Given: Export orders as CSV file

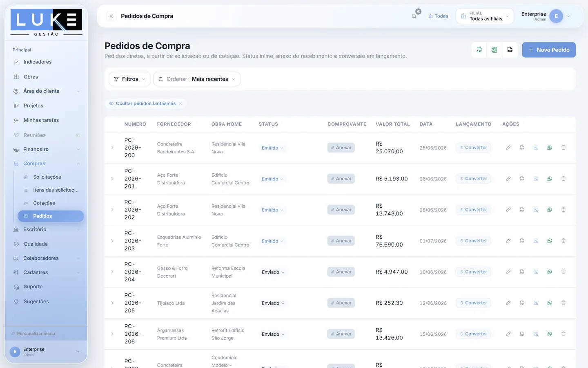Looking at the screenshot, I should pyautogui.click(x=479, y=50).
